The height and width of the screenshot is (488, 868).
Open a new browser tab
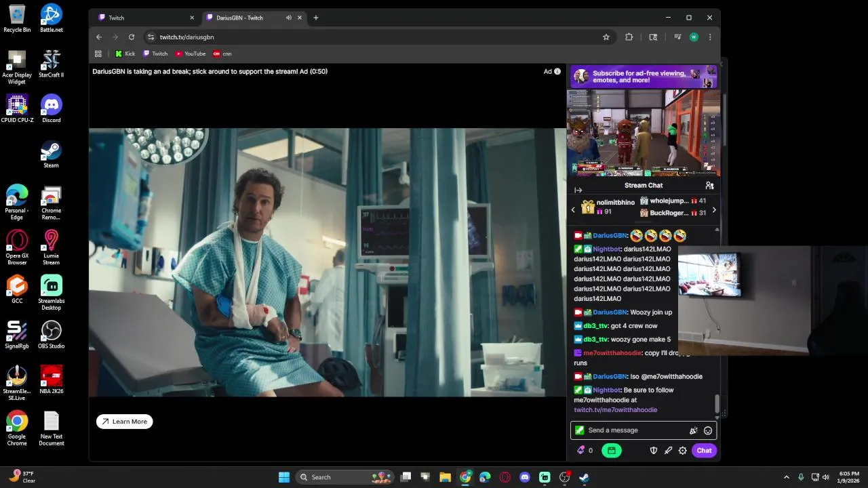click(316, 18)
